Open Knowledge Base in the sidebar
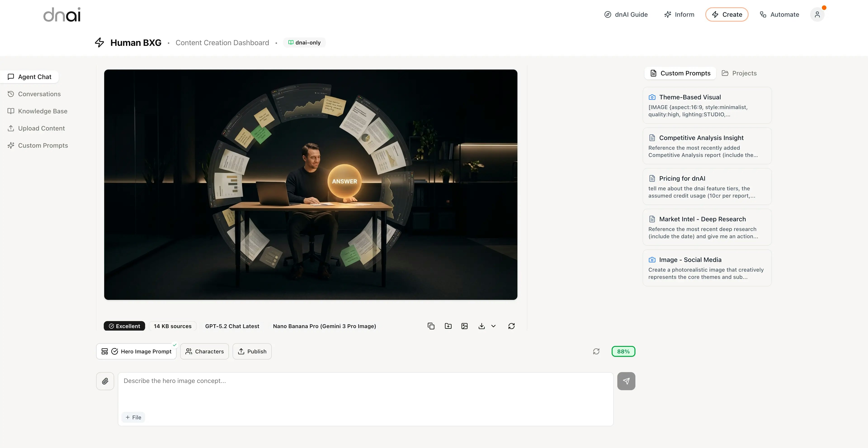The height and width of the screenshot is (448, 868). pos(42,111)
